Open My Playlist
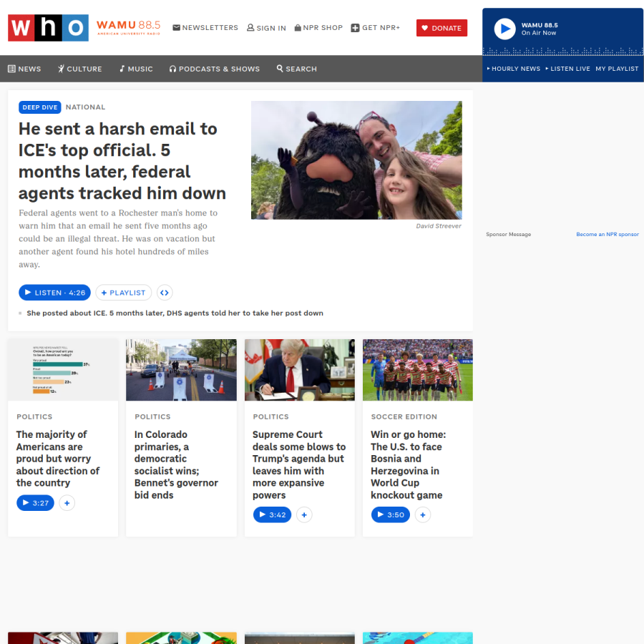 (x=617, y=69)
